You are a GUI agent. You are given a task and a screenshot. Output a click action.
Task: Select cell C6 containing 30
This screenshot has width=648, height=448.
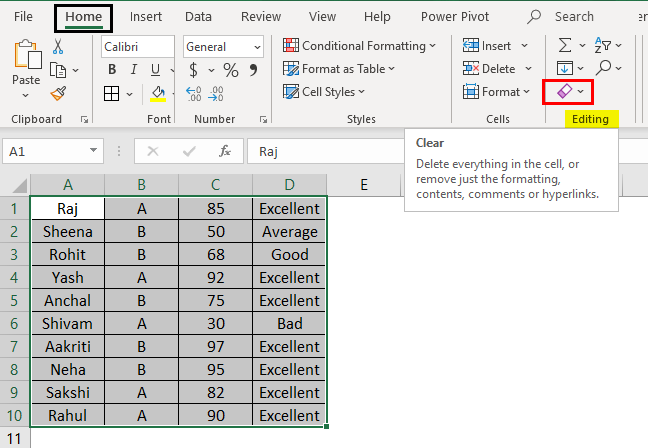[x=215, y=324]
